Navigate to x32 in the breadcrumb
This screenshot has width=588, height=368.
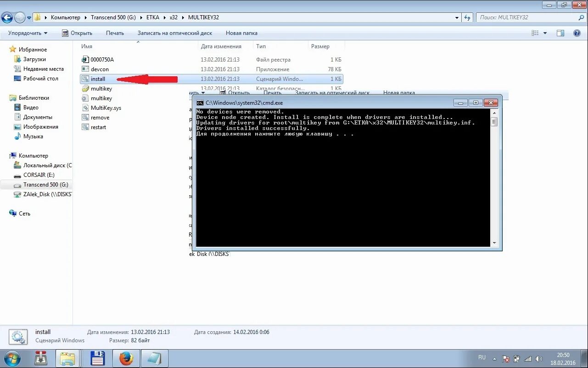[174, 17]
